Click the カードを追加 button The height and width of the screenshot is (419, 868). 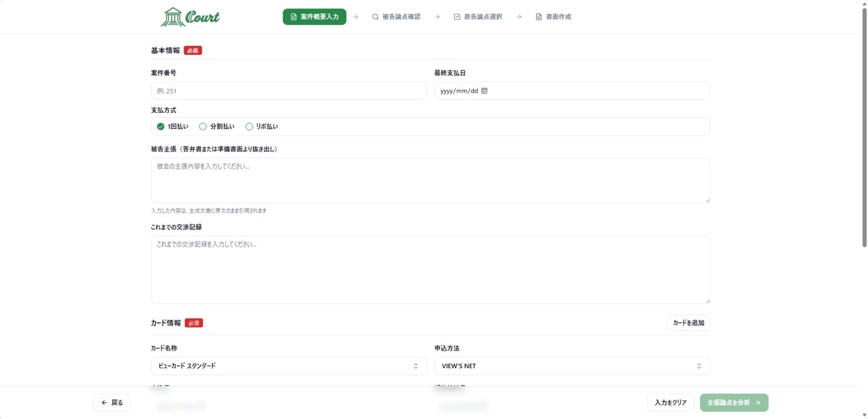coord(688,322)
